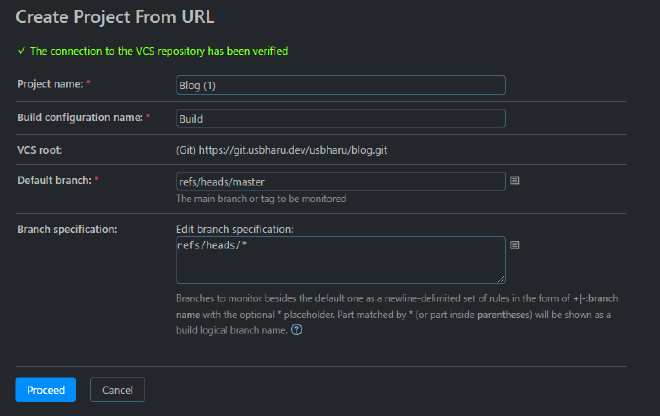
Task: Click the Build configuration name field
Action: point(340,118)
